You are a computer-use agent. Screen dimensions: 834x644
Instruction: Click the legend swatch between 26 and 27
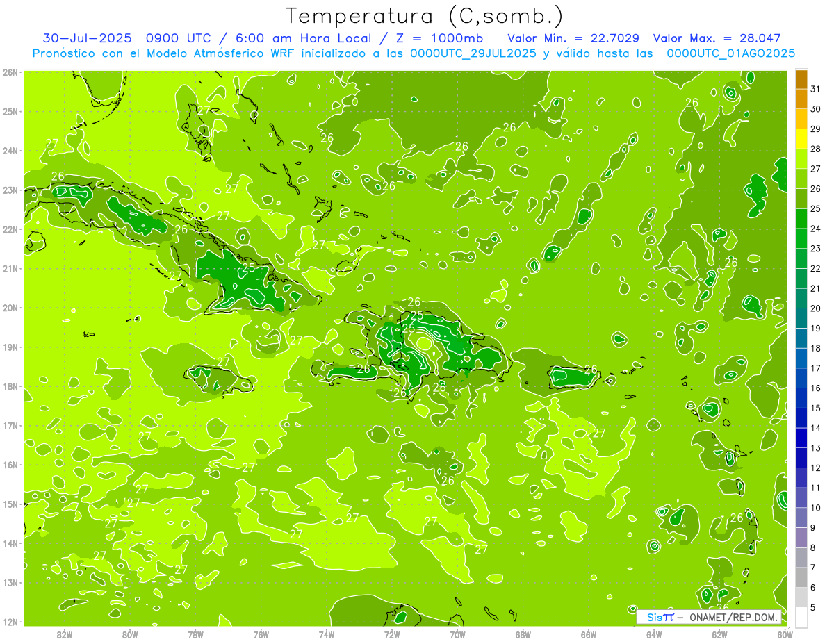click(802, 179)
